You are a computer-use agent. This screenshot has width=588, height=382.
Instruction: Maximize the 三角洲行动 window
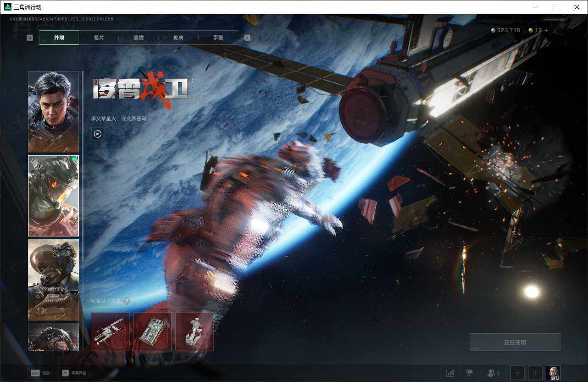coord(556,7)
